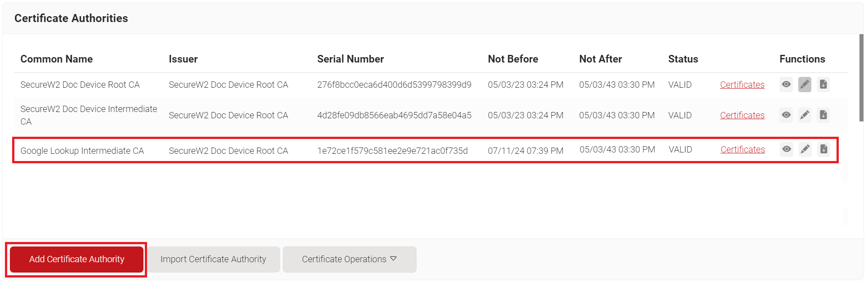This screenshot has width=868, height=282.
Task: Edit the SecureW2 Doc Device Intermediate CA
Action: (805, 115)
